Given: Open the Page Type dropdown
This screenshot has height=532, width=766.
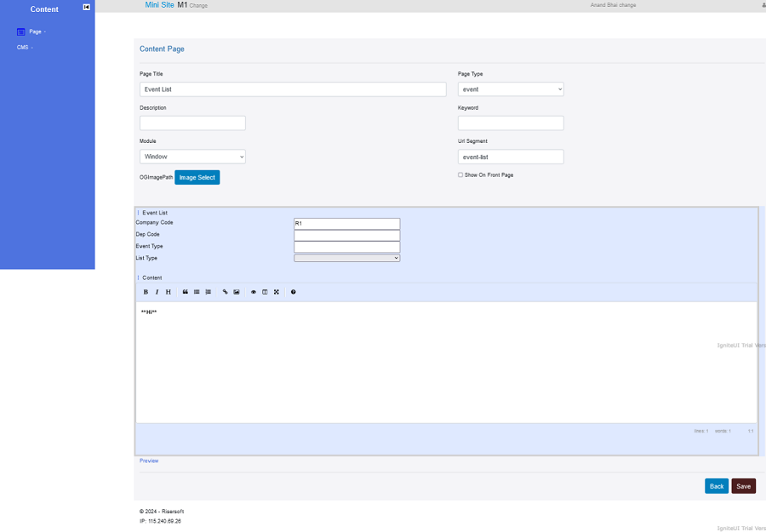Looking at the screenshot, I should 511,89.
